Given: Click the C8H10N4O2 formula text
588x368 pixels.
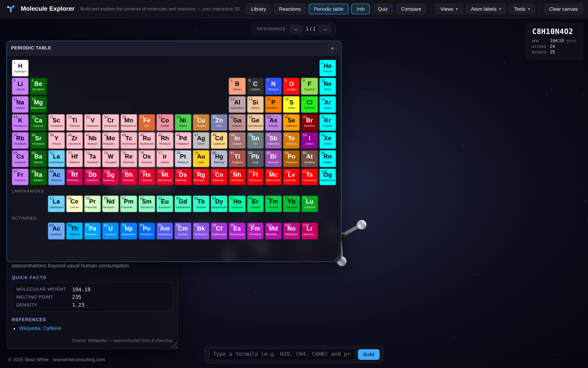Looking at the screenshot, I should pos(552,31).
